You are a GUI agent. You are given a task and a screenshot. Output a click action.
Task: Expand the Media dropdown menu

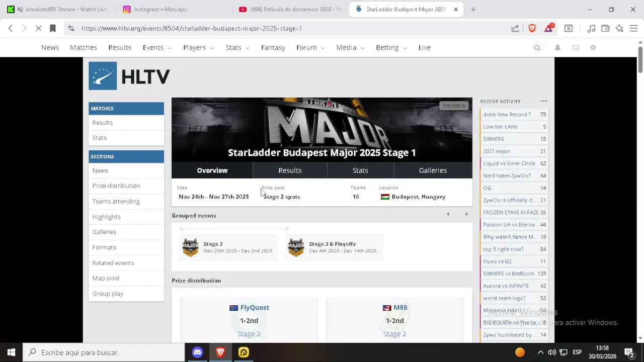[x=350, y=48]
